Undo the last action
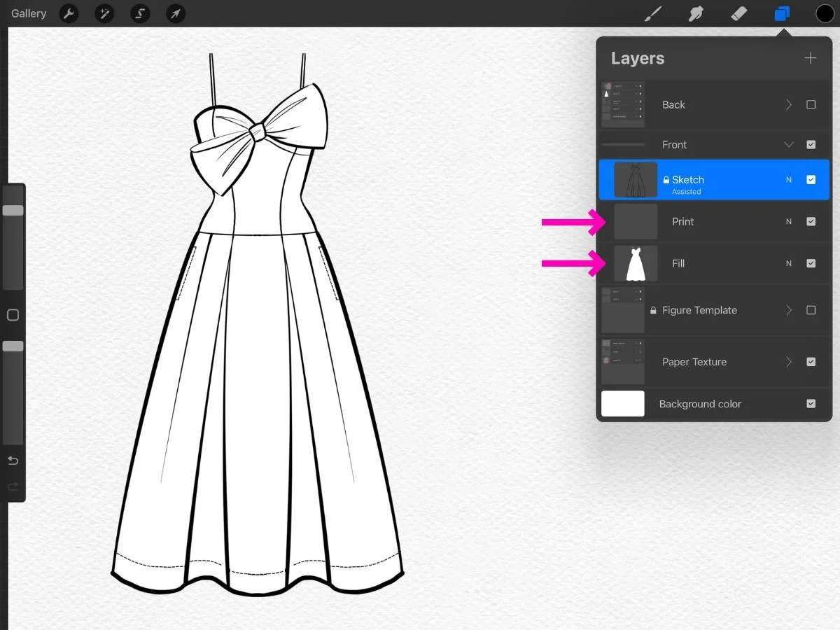 coord(13,460)
